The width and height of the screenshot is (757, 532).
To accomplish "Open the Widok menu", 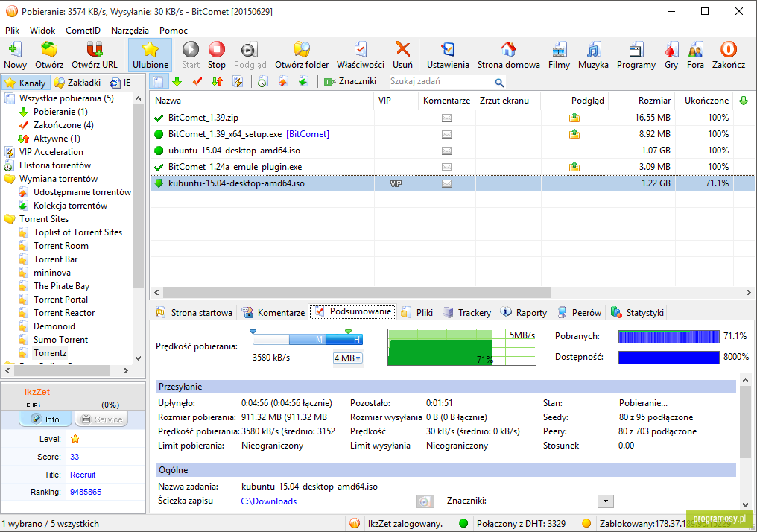I will coord(42,31).
